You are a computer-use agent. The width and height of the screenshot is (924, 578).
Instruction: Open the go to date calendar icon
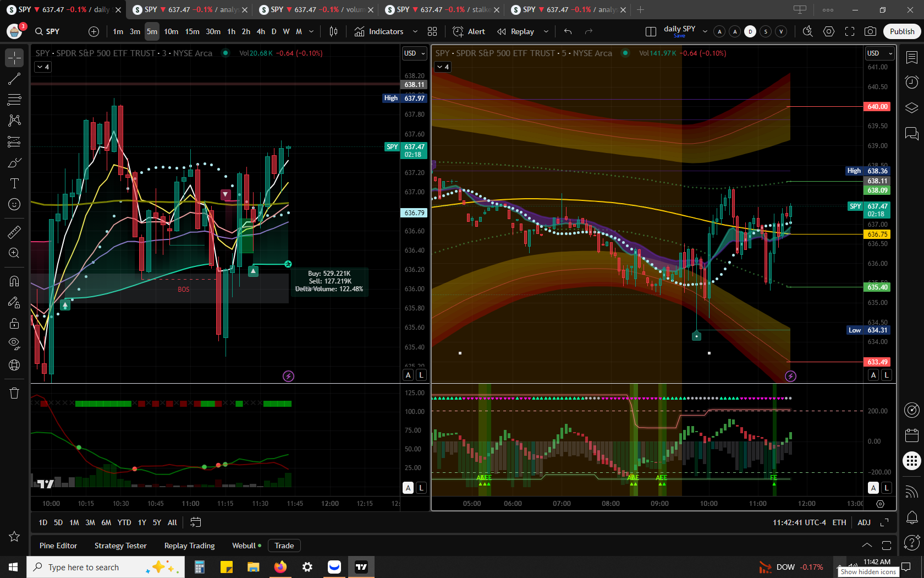(x=195, y=522)
